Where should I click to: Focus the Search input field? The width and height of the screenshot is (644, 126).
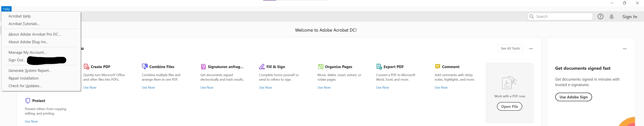pos(560,17)
